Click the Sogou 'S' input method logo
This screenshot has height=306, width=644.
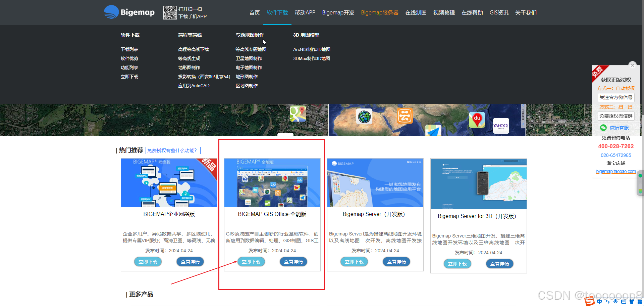point(590,301)
